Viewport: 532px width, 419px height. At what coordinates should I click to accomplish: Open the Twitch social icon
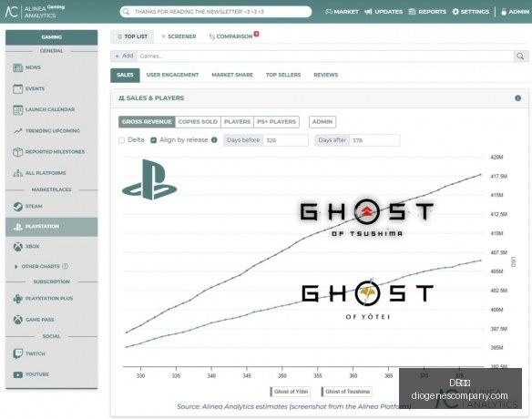17,353
